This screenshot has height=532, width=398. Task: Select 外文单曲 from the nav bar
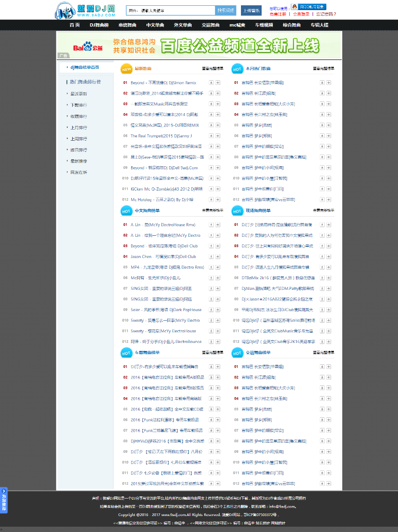[x=183, y=25]
